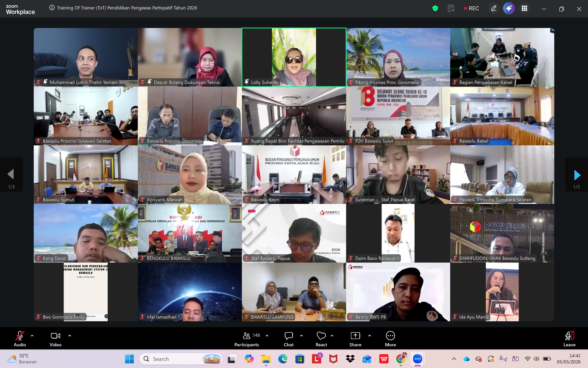
Task: Expand the arrow beside React
Action: 332,336
